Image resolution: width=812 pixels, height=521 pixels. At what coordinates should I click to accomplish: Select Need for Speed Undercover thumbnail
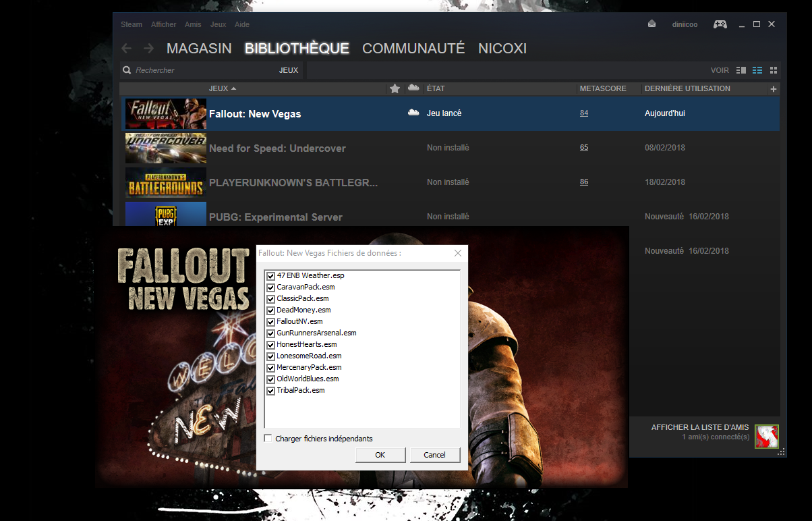pyautogui.click(x=166, y=148)
